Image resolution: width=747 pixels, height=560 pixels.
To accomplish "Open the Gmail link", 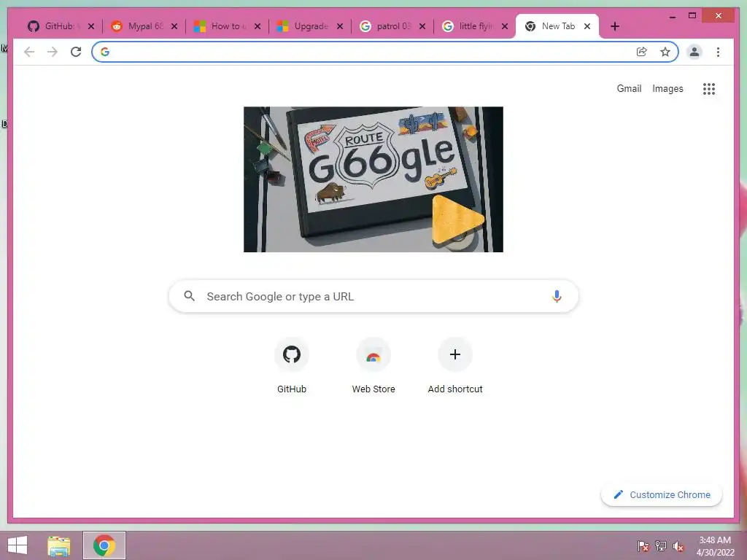I will (629, 88).
